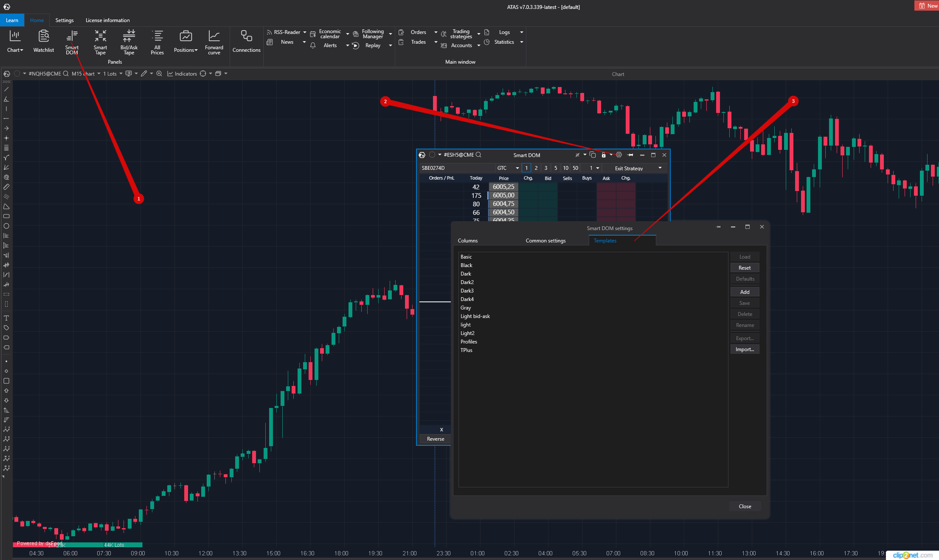Switch to the Common settings tab
The width and height of the screenshot is (939, 560).
pyautogui.click(x=545, y=241)
